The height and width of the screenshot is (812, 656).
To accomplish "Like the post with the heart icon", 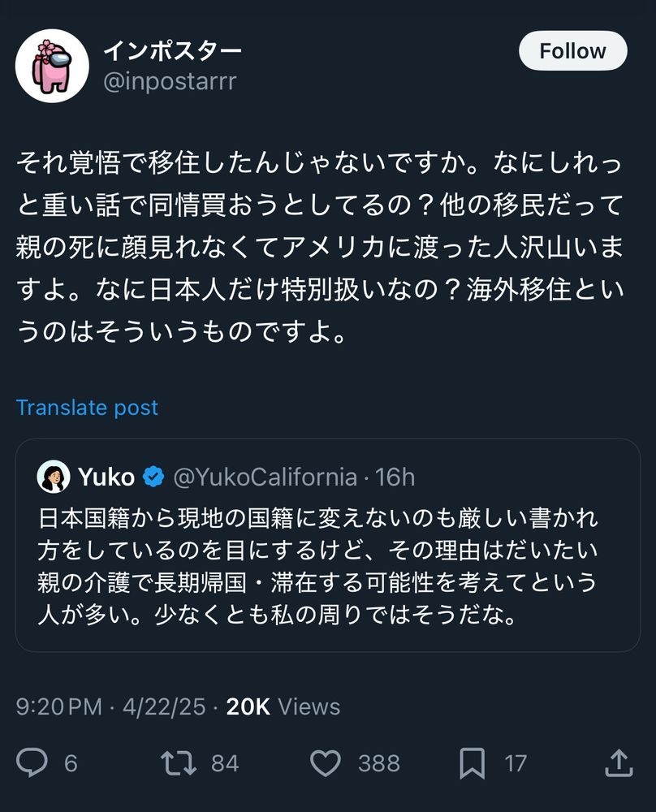I will point(326,762).
